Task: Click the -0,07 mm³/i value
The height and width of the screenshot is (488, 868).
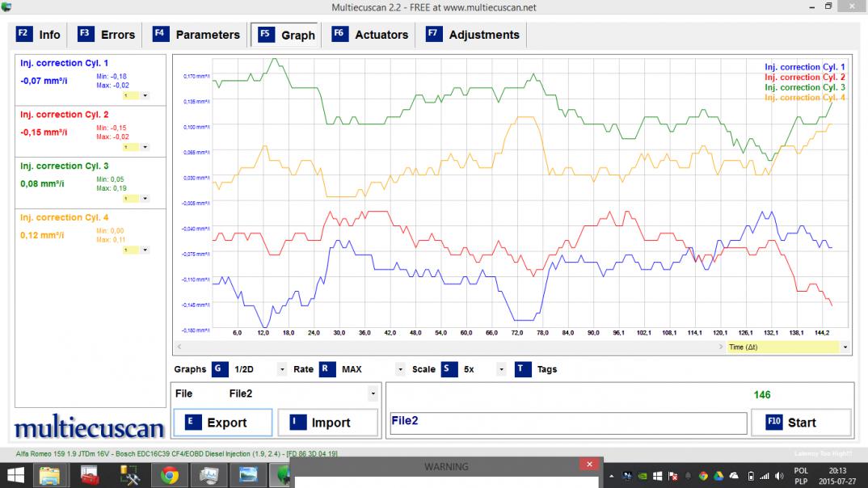Action: coord(44,81)
